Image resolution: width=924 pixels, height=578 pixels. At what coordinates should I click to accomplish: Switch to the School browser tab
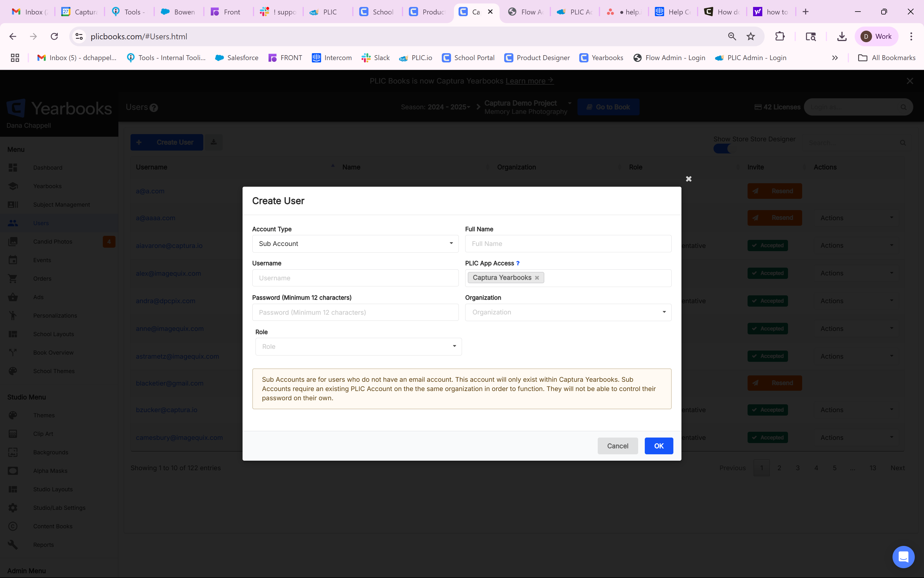pyautogui.click(x=377, y=12)
